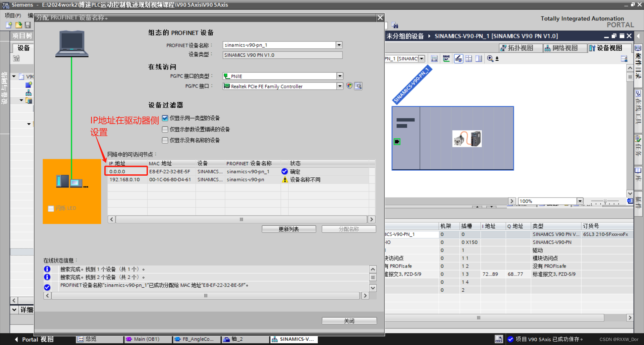The width and height of the screenshot is (644, 345).
Task: Click the node list horizontal scrollbar
Action: (241, 219)
